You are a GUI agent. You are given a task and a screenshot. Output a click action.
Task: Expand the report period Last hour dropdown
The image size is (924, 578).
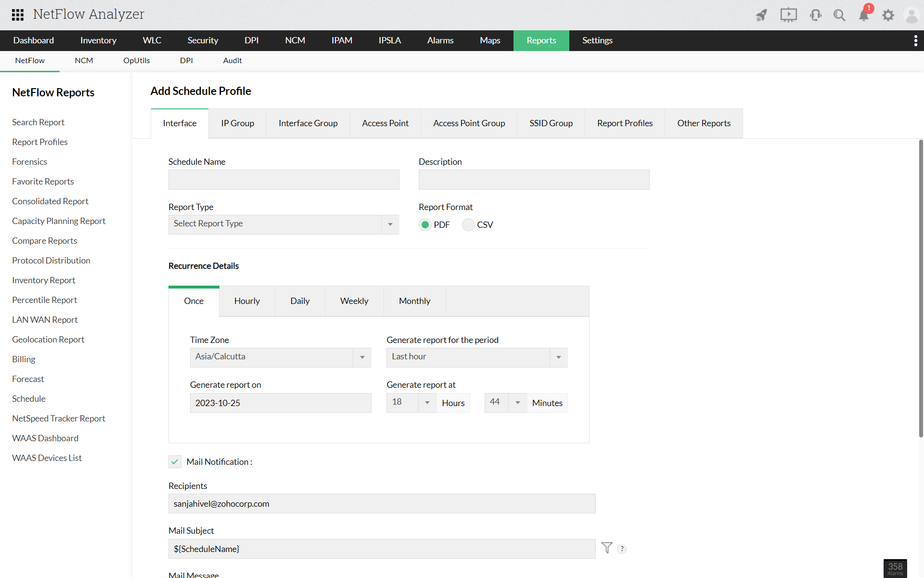click(x=476, y=357)
